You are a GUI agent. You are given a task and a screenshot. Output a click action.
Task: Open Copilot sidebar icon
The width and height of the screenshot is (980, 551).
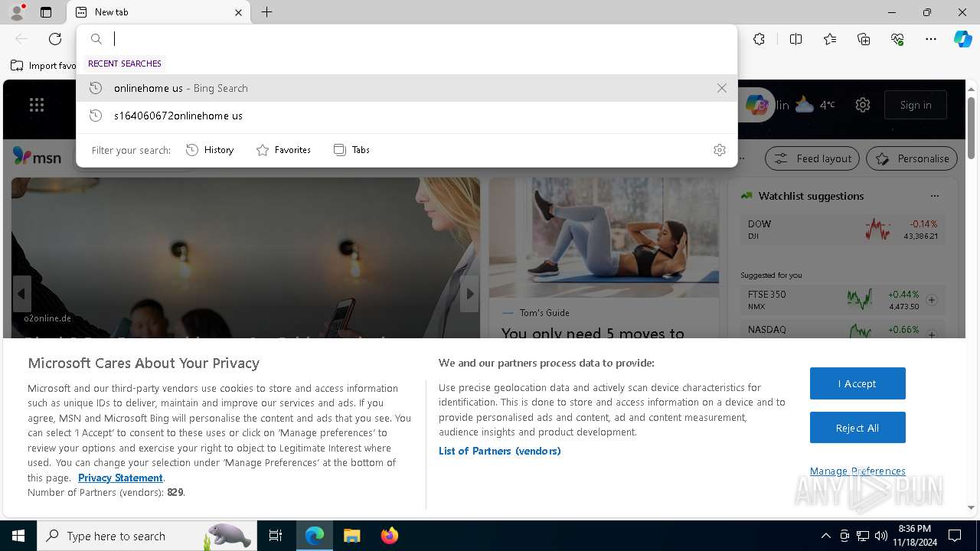962,39
